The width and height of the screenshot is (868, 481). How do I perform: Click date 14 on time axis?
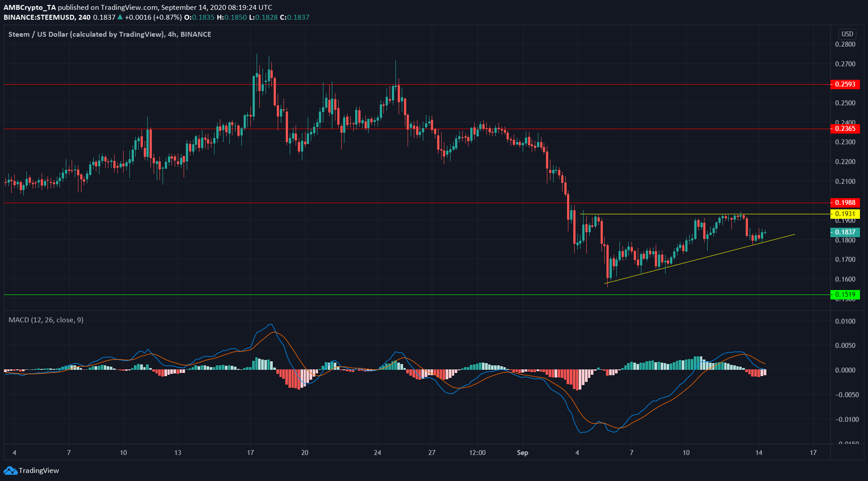[x=759, y=453]
